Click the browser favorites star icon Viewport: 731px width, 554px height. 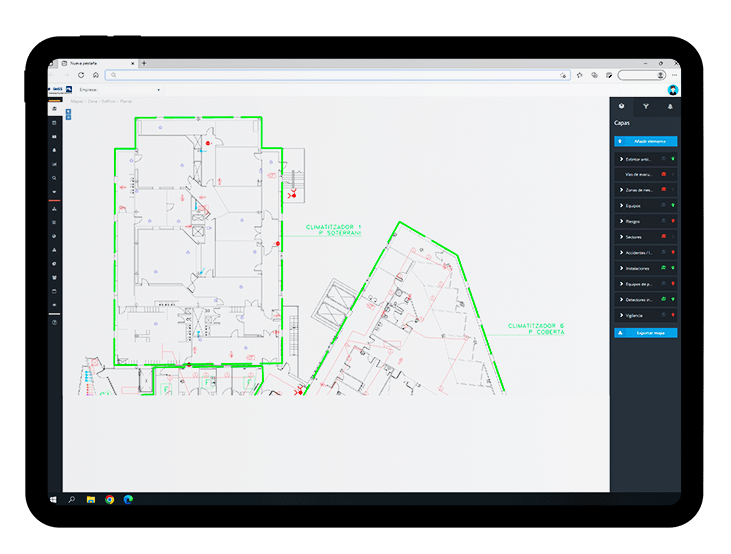579,75
